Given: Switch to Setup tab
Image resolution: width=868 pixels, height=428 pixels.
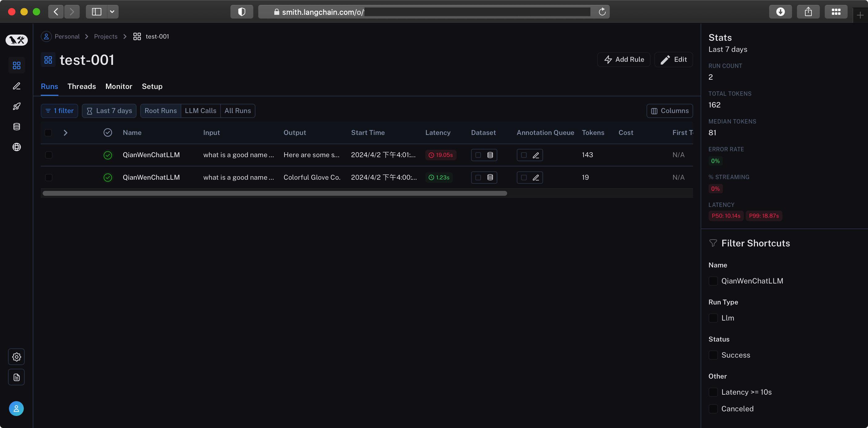Looking at the screenshot, I should 152,86.
